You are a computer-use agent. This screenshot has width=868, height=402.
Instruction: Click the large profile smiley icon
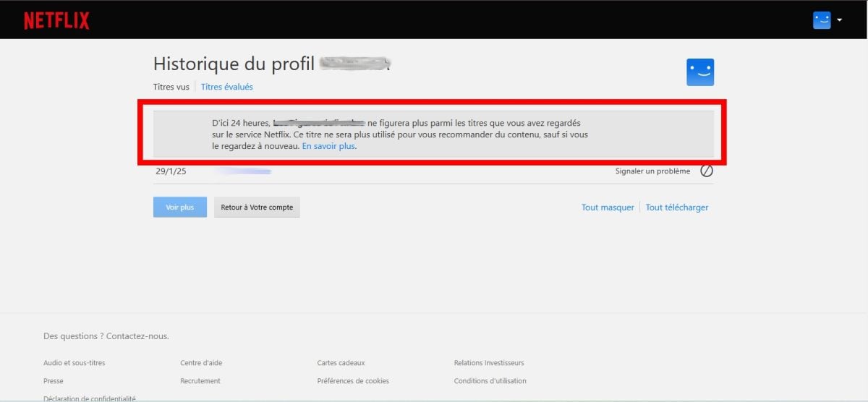pos(699,72)
